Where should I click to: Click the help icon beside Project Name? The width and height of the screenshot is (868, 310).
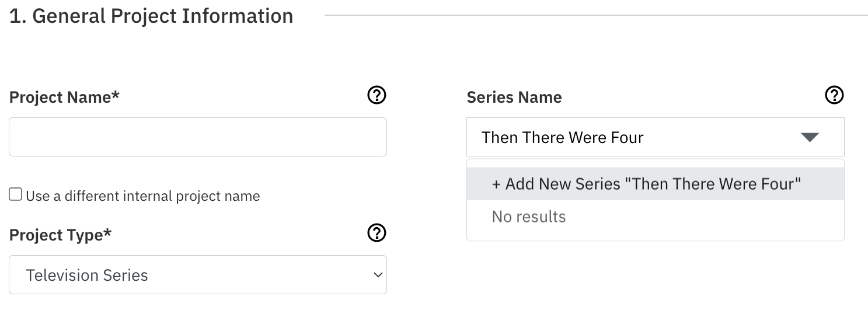point(377,95)
